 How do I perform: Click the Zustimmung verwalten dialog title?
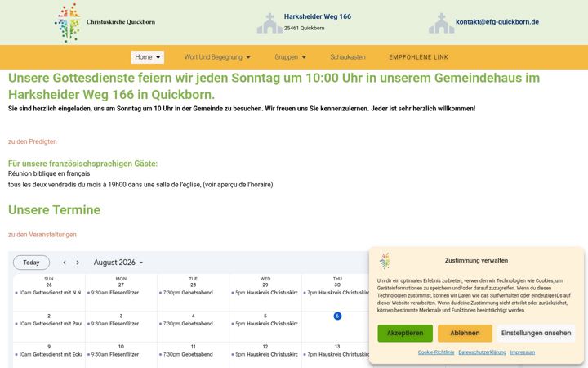coord(476,260)
